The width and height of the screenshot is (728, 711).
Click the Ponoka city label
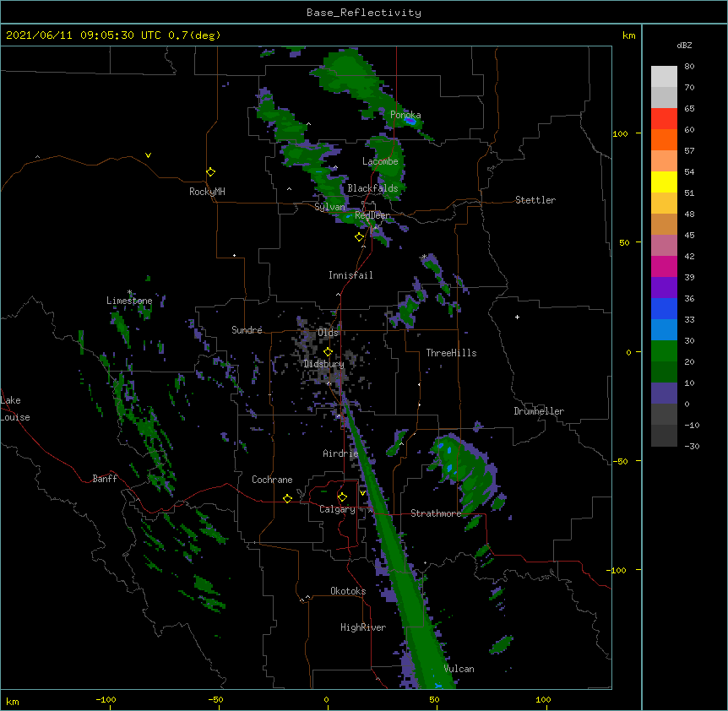click(405, 115)
